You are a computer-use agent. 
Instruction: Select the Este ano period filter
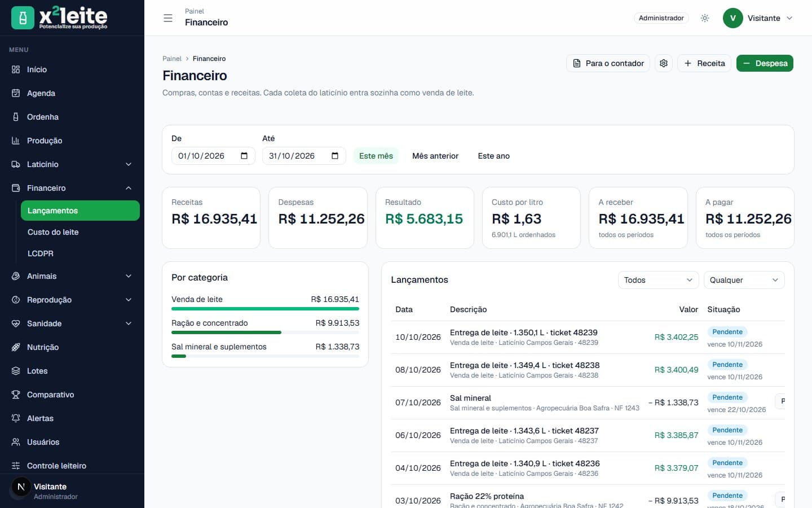point(494,156)
